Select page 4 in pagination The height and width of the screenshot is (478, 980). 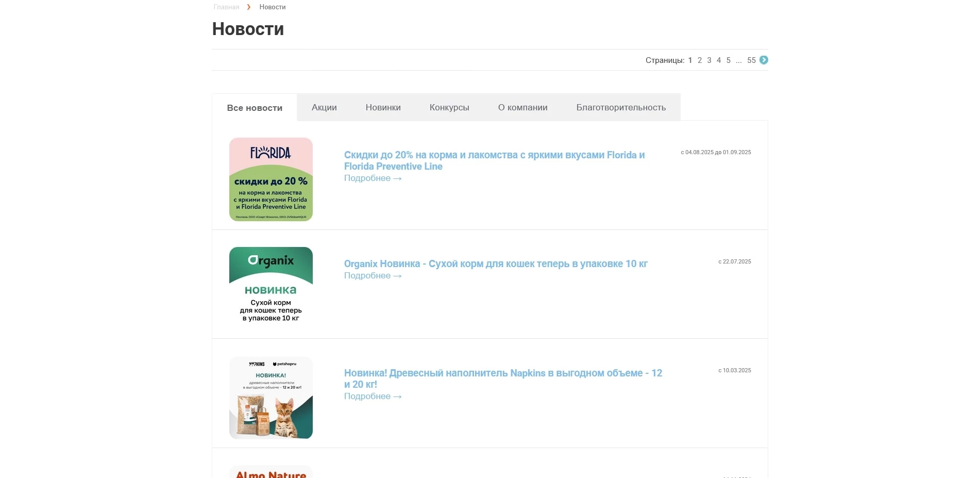click(x=718, y=60)
